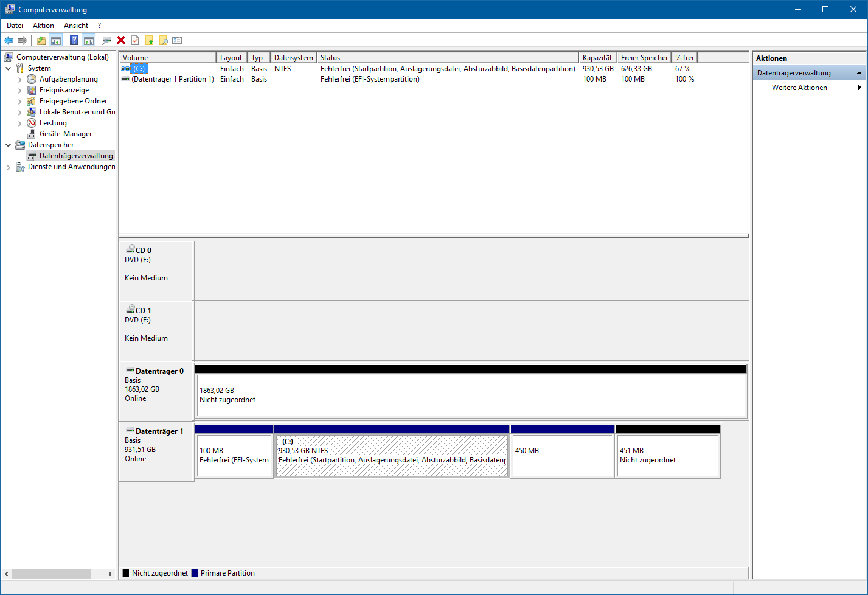
Task: Select Ereignisanzeige in the tree
Action: (64, 90)
